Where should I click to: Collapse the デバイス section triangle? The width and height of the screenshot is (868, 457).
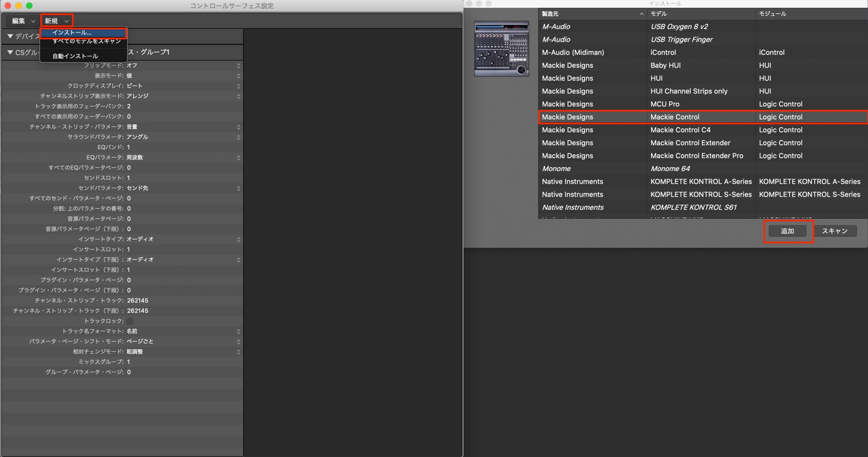10,36
